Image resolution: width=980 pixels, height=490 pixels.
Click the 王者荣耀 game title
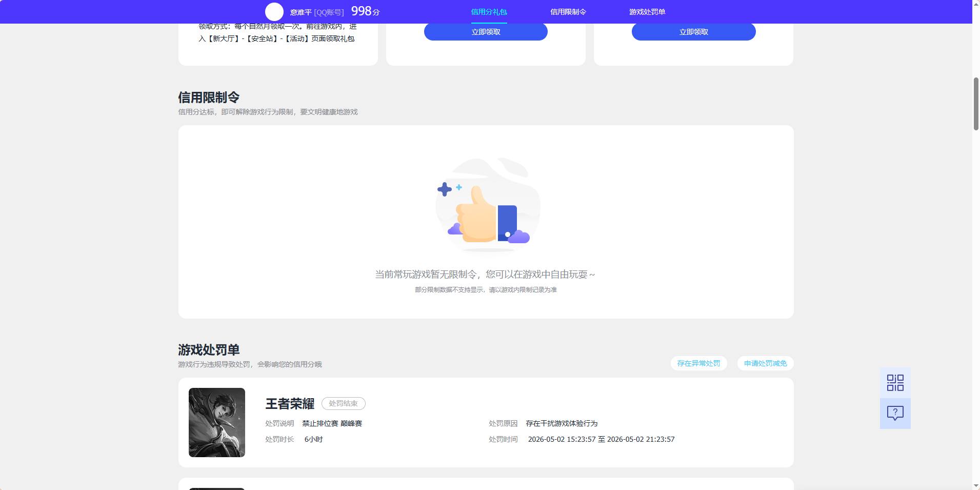(x=290, y=404)
